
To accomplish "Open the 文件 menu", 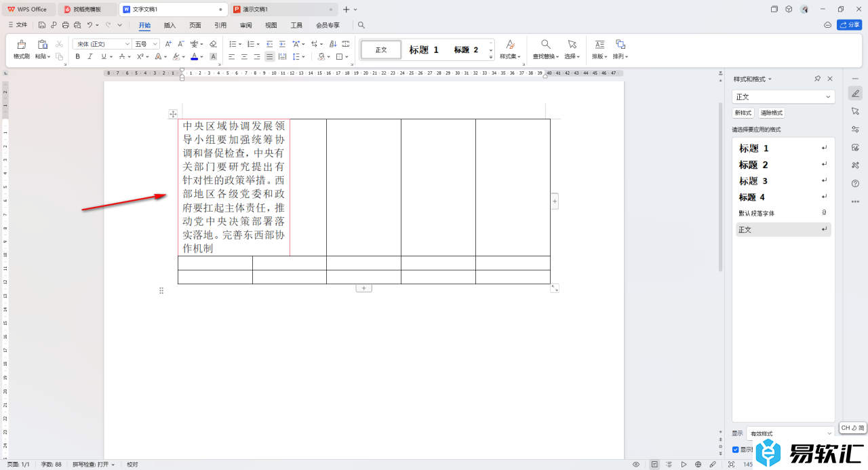I will click(18, 25).
